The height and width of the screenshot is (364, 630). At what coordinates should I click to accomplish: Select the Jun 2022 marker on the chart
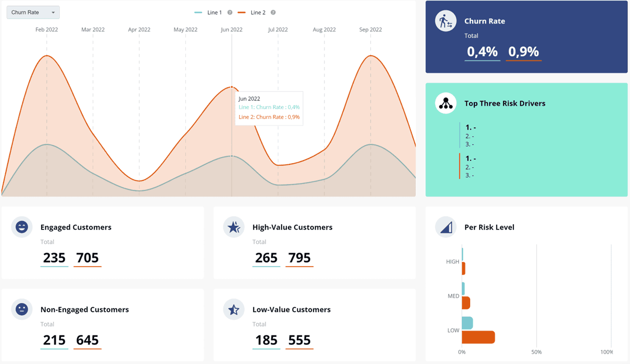point(232,87)
